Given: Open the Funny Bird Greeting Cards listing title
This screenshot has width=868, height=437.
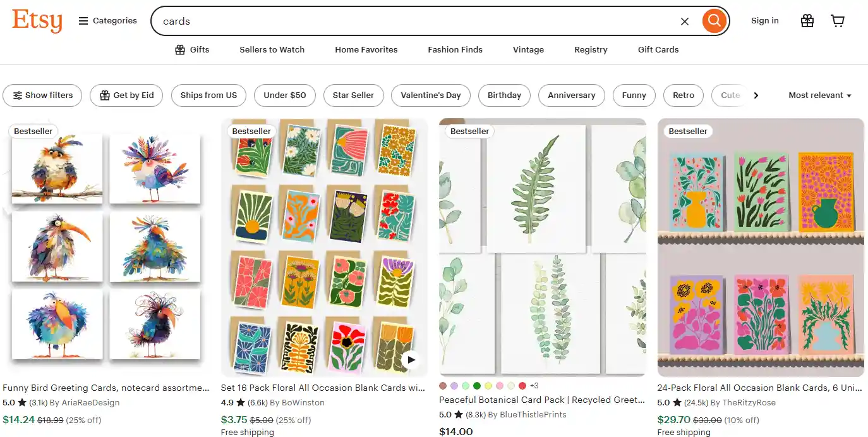Looking at the screenshot, I should [105, 388].
